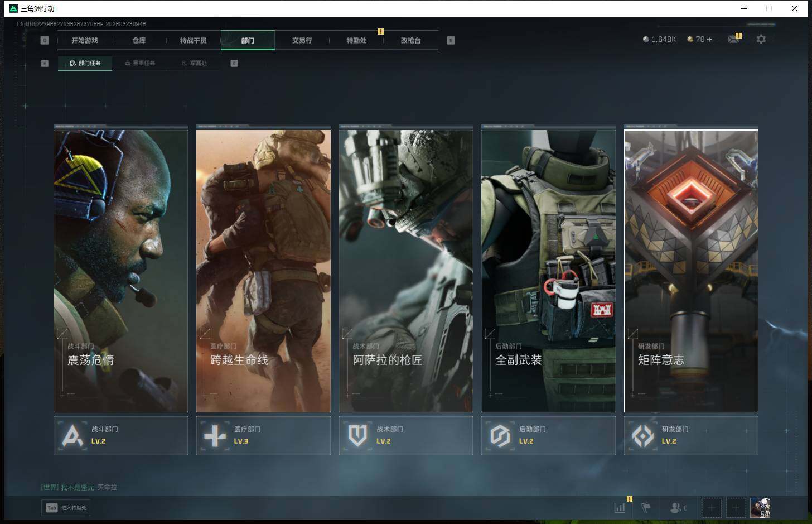This screenshot has height=524, width=812.
Task: Click the 战斗部门 LV.2 emblem icon
Action: tap(72, 436)
